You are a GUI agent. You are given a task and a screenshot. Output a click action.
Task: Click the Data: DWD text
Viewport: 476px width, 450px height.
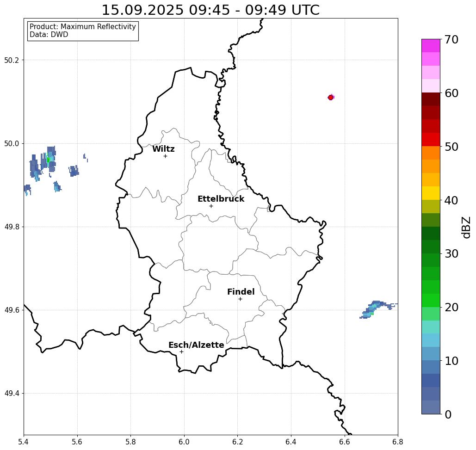coord(49,35)
